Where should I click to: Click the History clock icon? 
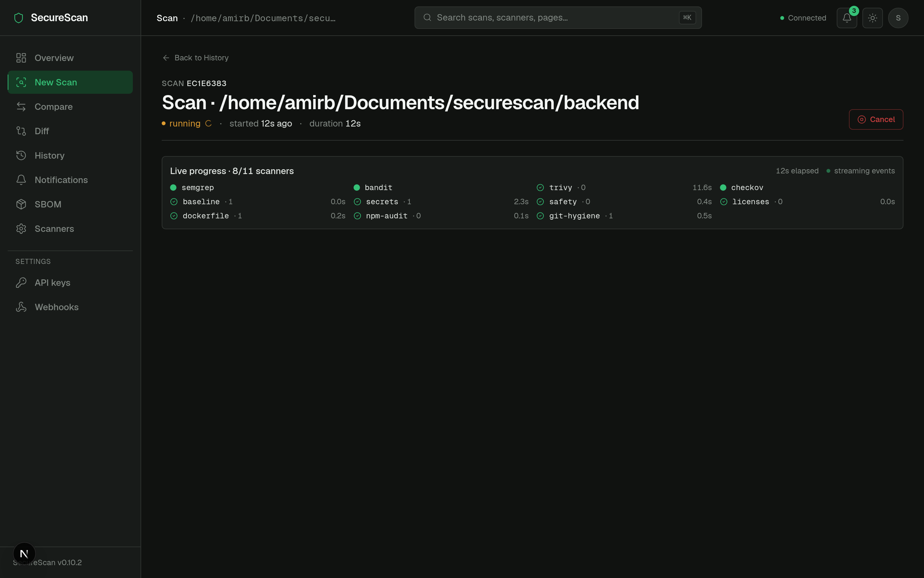coord(21,156)
